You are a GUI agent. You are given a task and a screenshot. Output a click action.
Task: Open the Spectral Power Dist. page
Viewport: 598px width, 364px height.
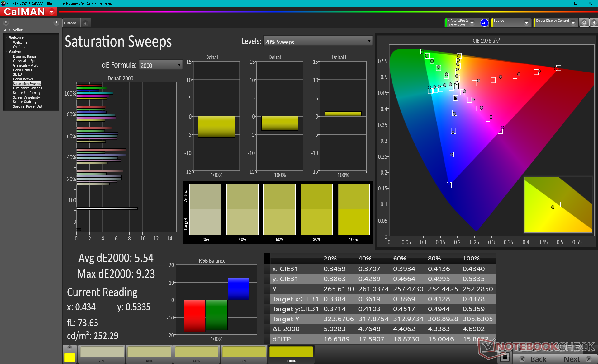point(28,106)
